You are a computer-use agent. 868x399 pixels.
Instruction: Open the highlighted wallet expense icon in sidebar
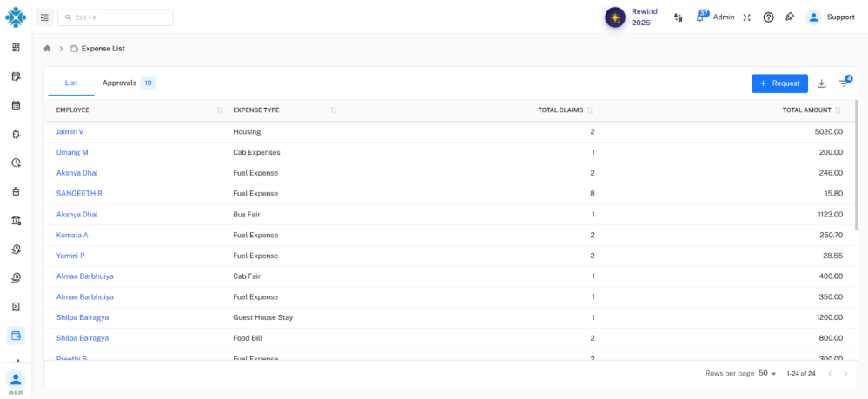coord(16,336)
